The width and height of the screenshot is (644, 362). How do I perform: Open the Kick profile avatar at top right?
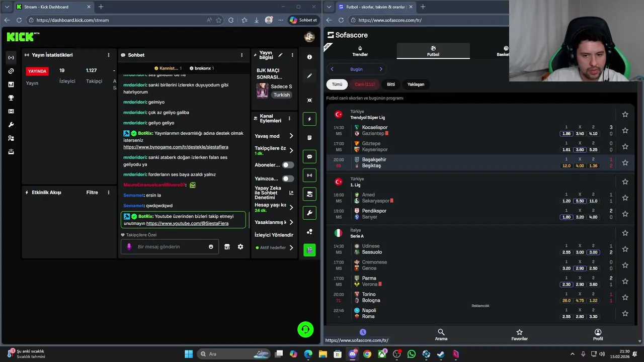click(309, 37)
